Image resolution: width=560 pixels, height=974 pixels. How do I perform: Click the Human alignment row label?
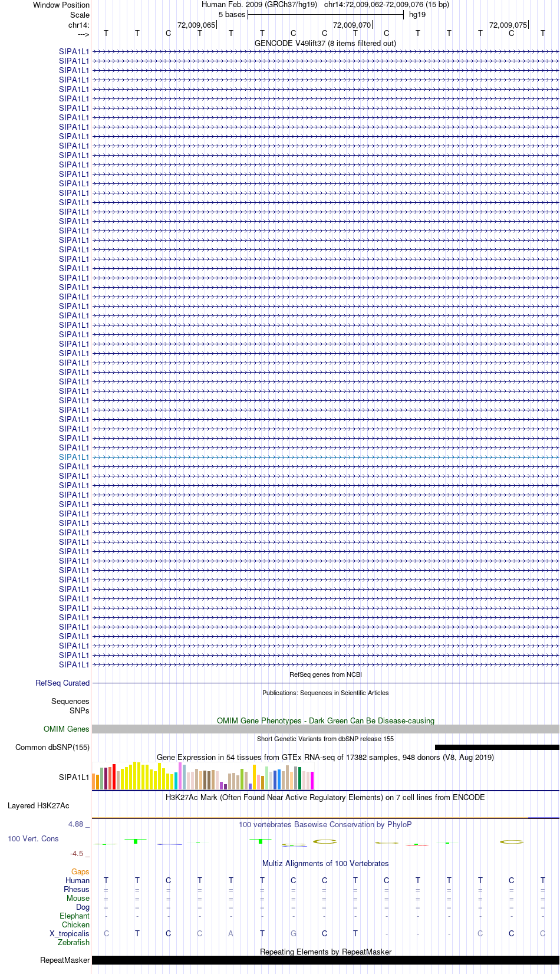click(77, 880)
